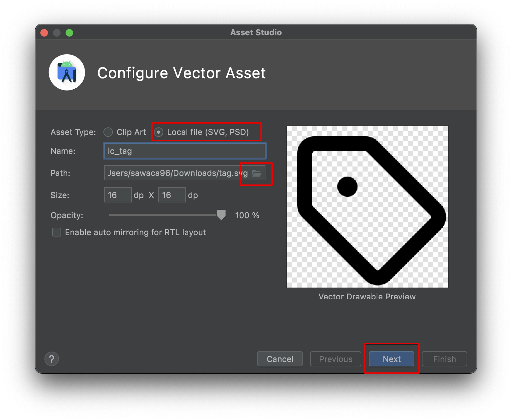The height and width of the screenshot is (420, 512).
Task: Click the gray minimize window button
Action: point(57,33)
